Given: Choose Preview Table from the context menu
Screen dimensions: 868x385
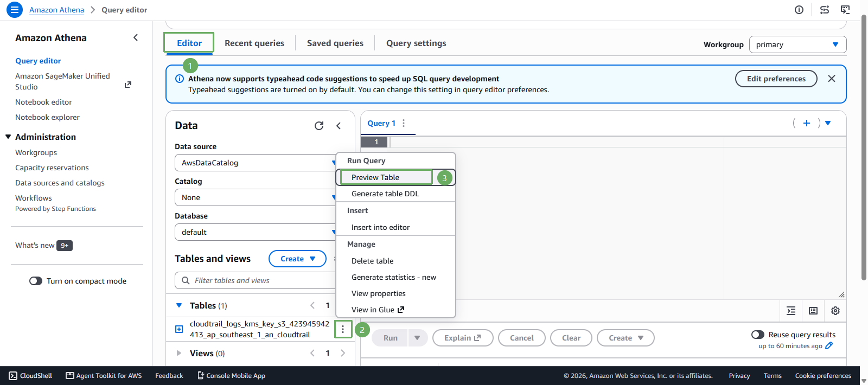Looking at the screenshot, I should pos(396,177).
